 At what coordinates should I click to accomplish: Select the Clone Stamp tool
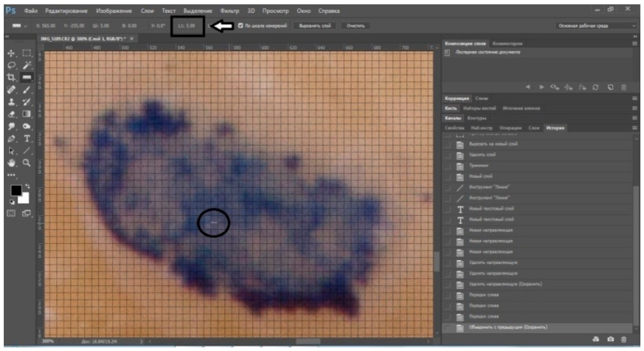point(11,102)
